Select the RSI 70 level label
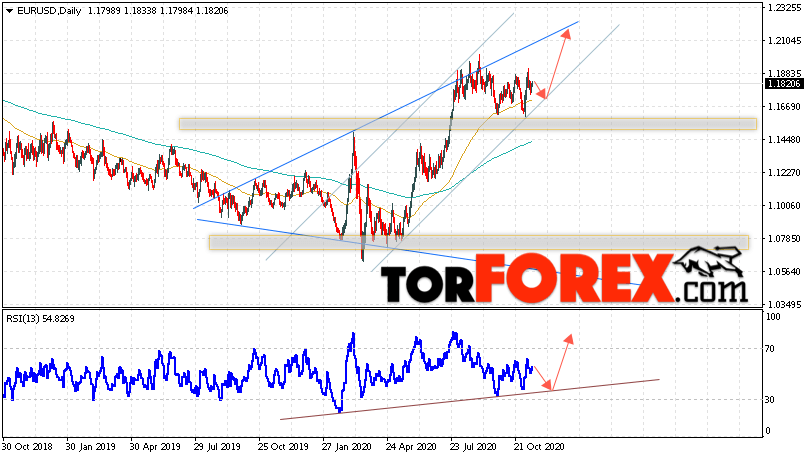Viewport: 808px width, 458px height. tap(770, 349)
